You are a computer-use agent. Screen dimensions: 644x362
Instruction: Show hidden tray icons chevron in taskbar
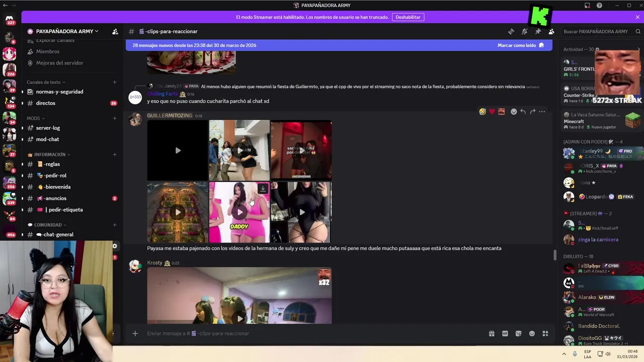point(564,354)
